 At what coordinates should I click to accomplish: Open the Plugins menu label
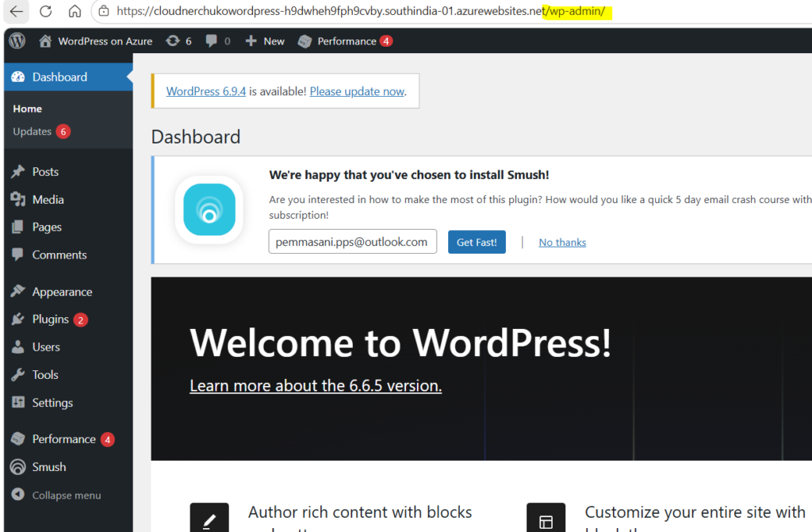click(x=50, y=320)
